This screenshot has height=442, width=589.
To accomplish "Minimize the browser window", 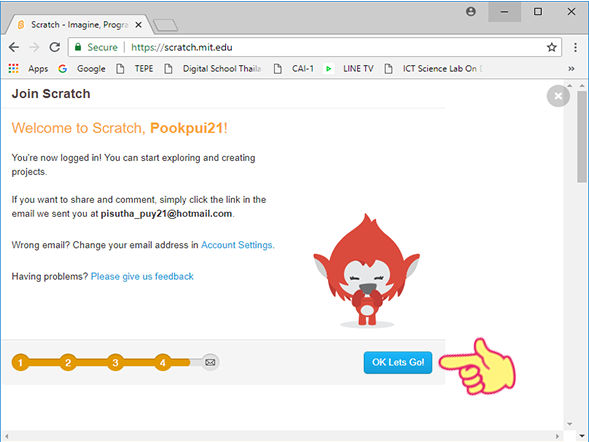I will pos(504,12).
